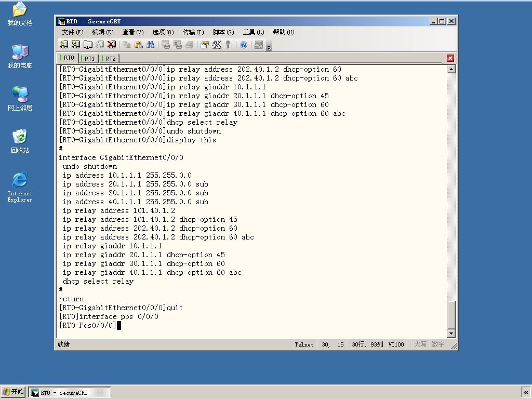Screen dimensions: 532x399
Task: Click the blue Help question icon
Action: pyautogui.click(x=244, y=45)
